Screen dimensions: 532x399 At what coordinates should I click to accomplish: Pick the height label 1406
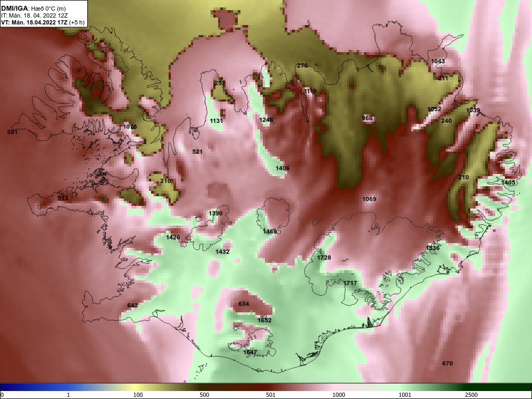[282, 168]
